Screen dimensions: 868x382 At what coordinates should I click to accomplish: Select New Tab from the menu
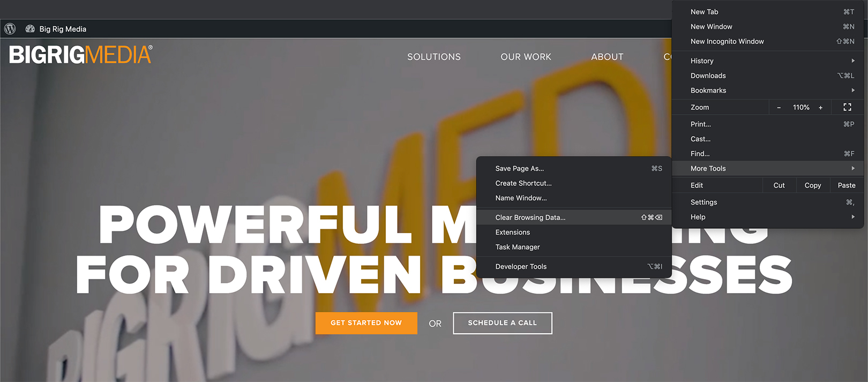tap(768, 12)
